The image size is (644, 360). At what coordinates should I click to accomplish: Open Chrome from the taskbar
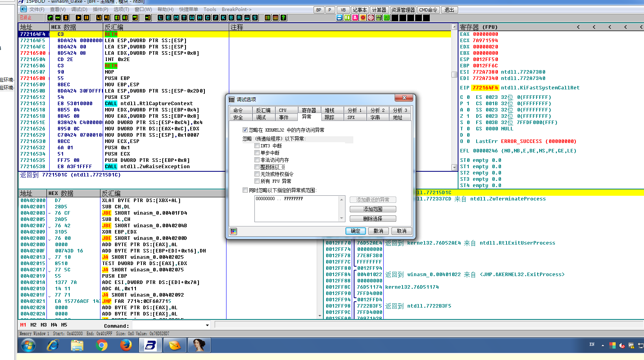tap(102, 345)
